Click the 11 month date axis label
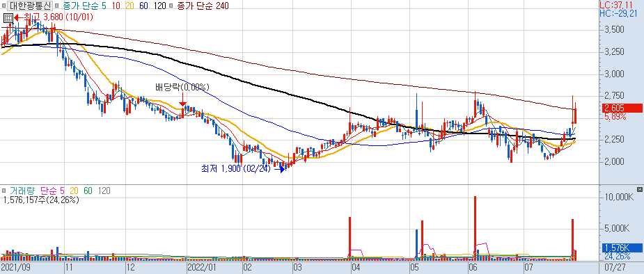The image size is (644, 274). tap(70, 267)
